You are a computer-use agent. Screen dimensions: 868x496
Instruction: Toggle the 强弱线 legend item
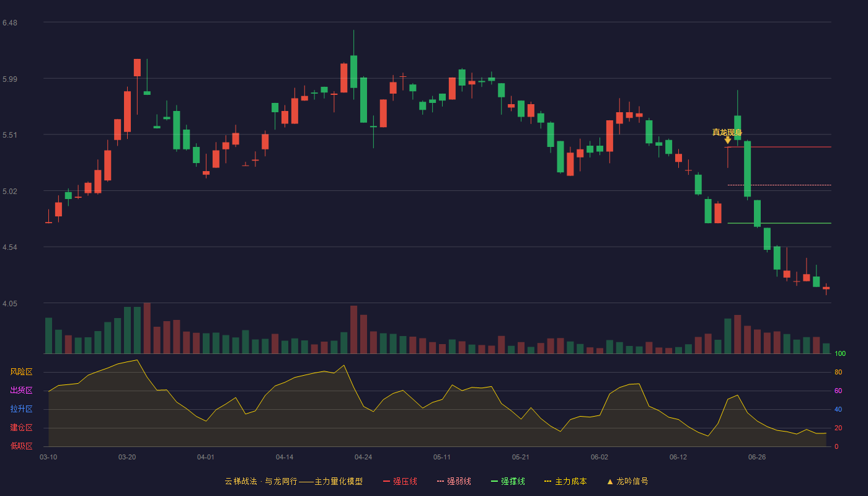(x=454, y=481)
